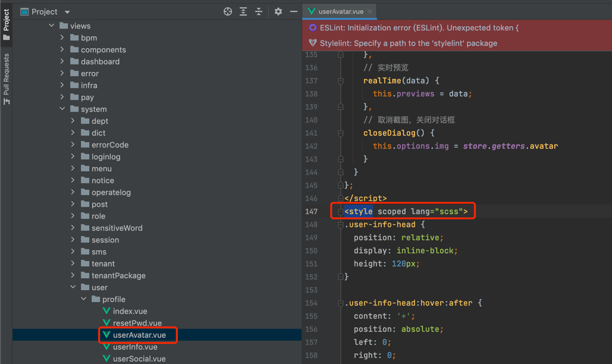Collapse the system folder chevron

click(x=62, y=109)
